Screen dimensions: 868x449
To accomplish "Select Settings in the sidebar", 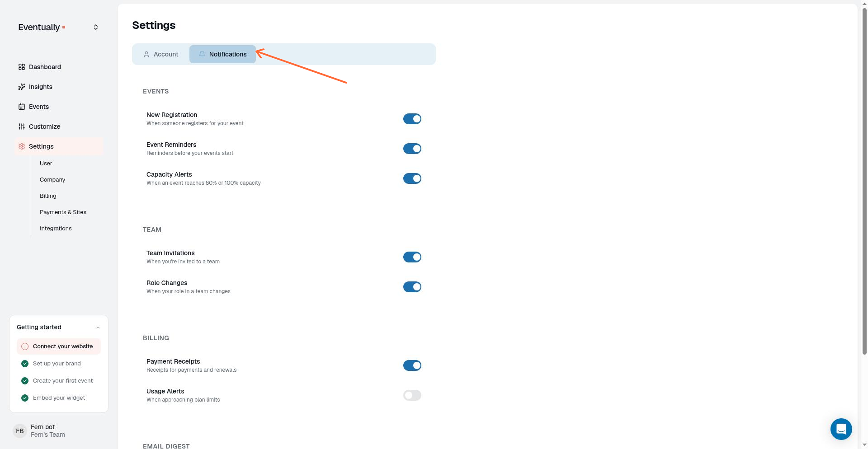I will [x=59, y=146].
